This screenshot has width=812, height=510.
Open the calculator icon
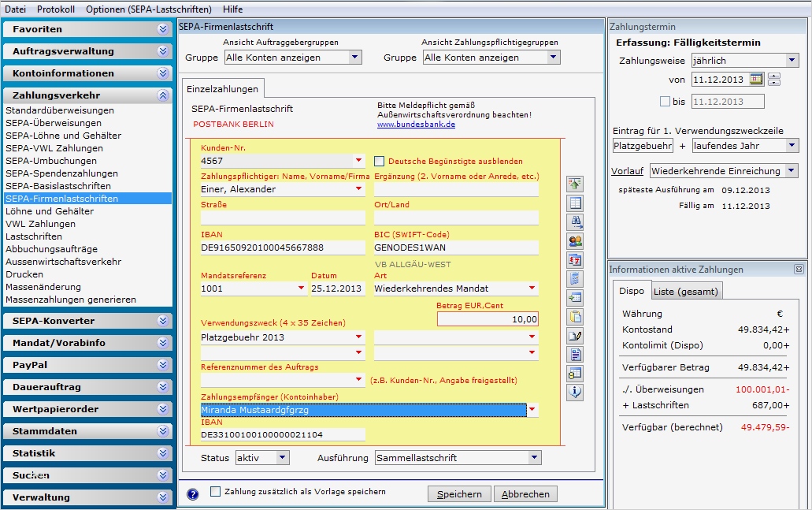[575, 279]
